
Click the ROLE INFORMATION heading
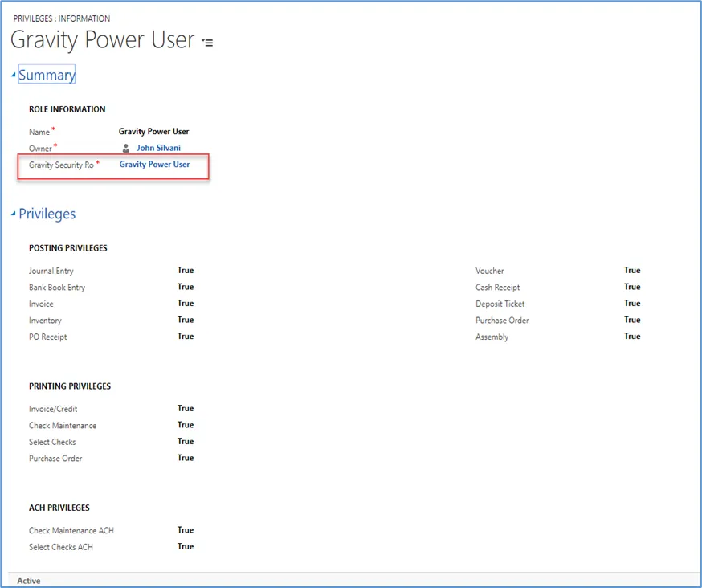67,109
